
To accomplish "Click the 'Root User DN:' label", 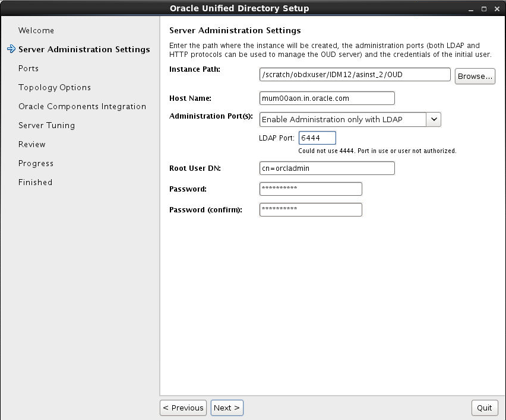I will coord(195,168).
